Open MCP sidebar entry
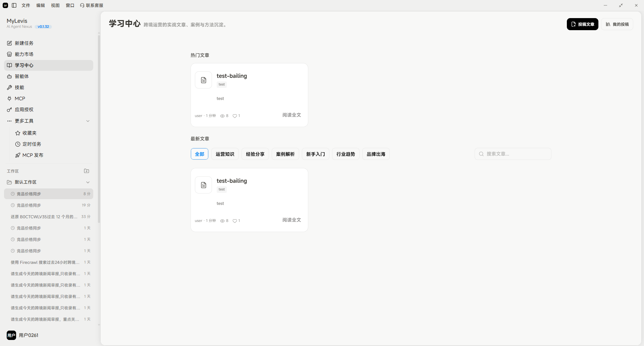The width and height of the screenshot is (644, 346). [49, 99]
